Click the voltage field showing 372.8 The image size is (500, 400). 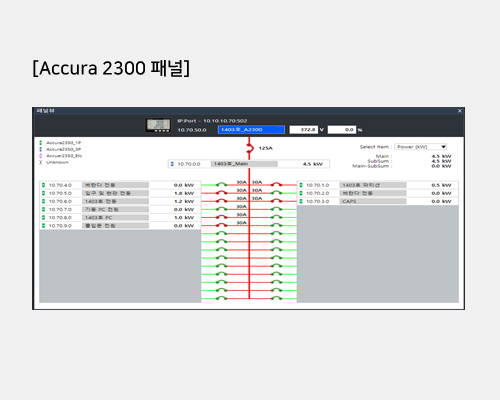pos(304,130)
